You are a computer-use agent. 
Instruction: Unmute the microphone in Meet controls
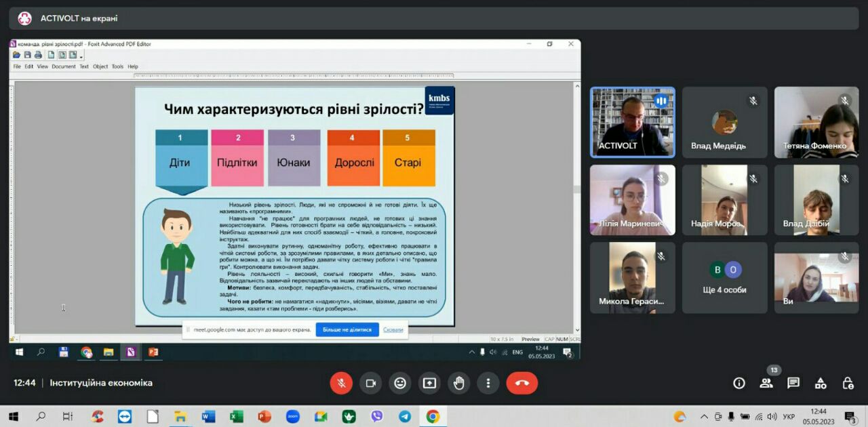tap(341, 383)
